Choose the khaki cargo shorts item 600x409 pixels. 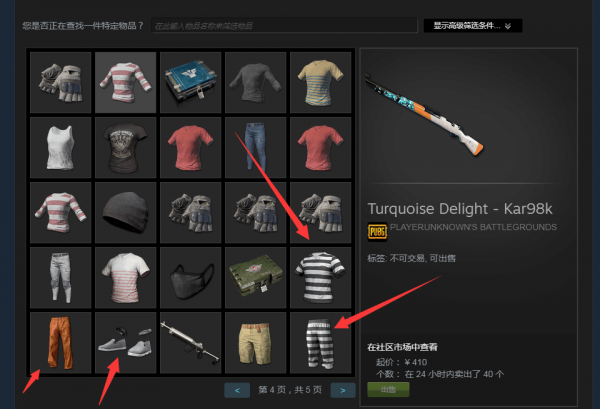[256, 342]
